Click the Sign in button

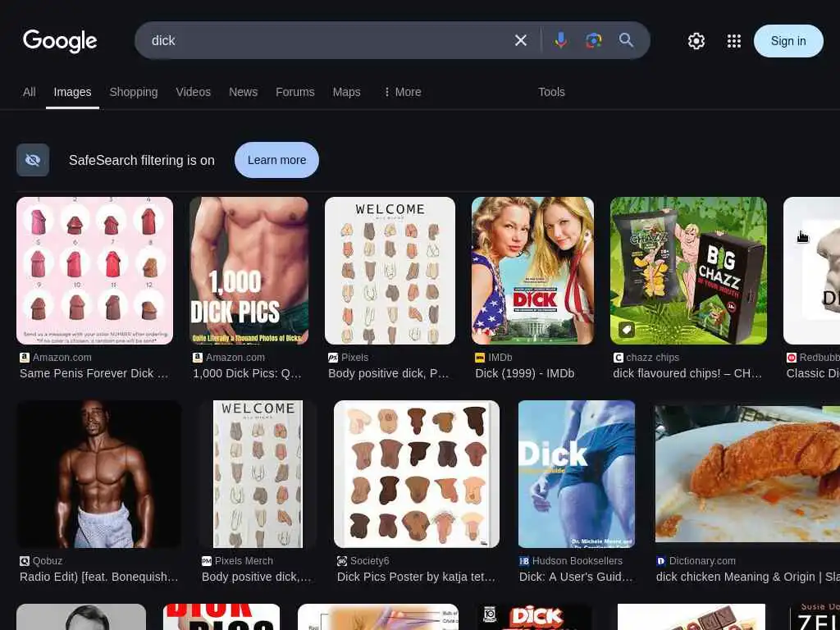(788, 41)
